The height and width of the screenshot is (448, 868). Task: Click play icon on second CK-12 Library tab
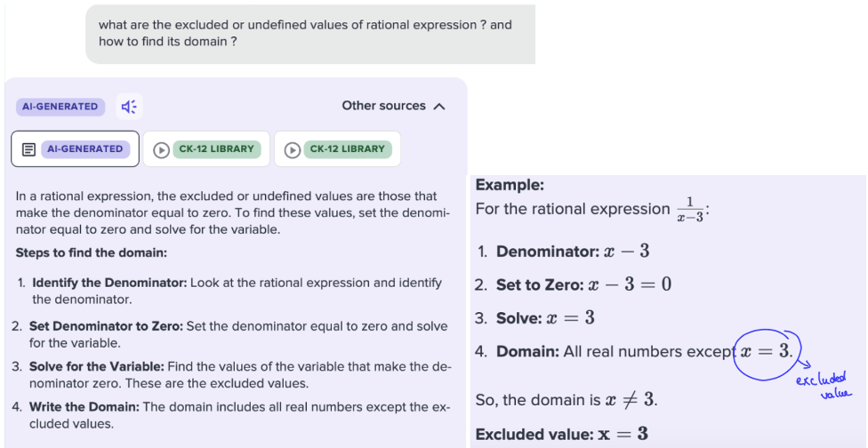click(292, 149)
